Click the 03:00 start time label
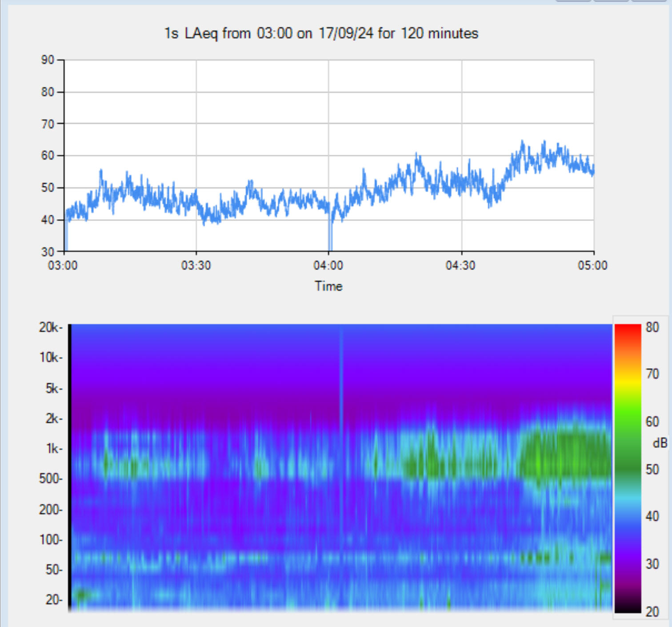The image size is (672, 627). (x=63, y=265)
